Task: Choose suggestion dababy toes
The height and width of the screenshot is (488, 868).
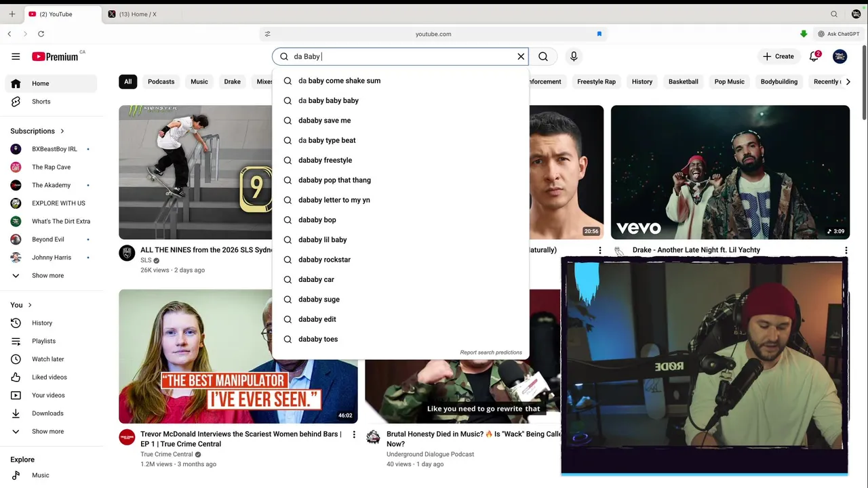Action: click(x=400, y=339)
